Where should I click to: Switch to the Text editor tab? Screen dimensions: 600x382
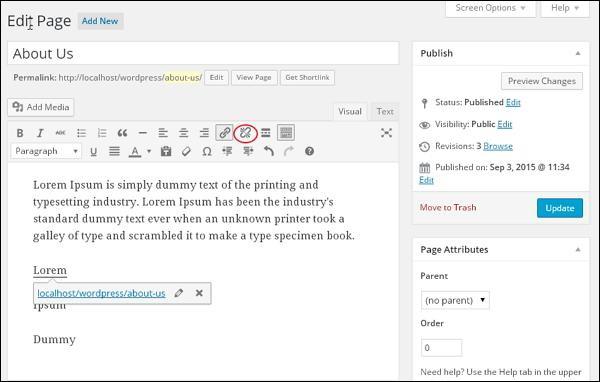pyautogui.click(x=385, y=111)
